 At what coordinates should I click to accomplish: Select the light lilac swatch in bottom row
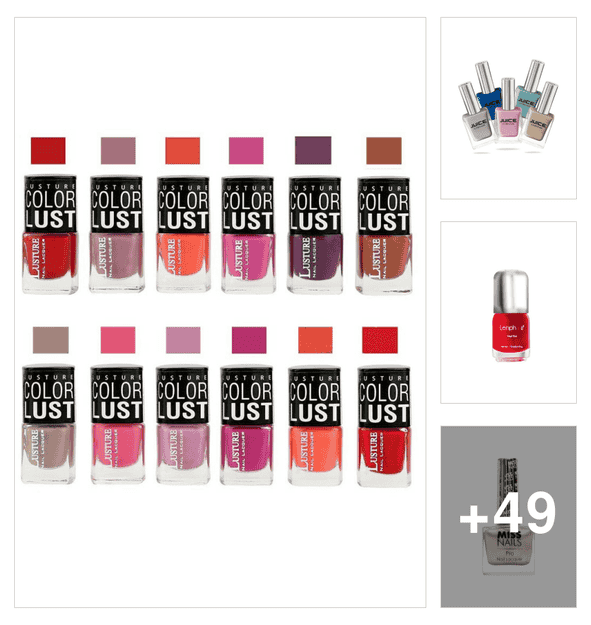pos(183,340)
